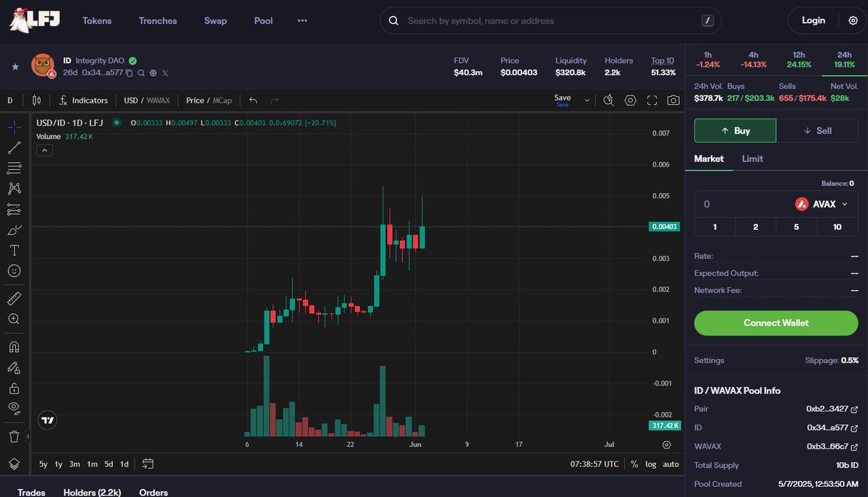The image size is (868, 497).
Task: Open the 07:38:57 UTC timezone menu
Action: (595, 464)
